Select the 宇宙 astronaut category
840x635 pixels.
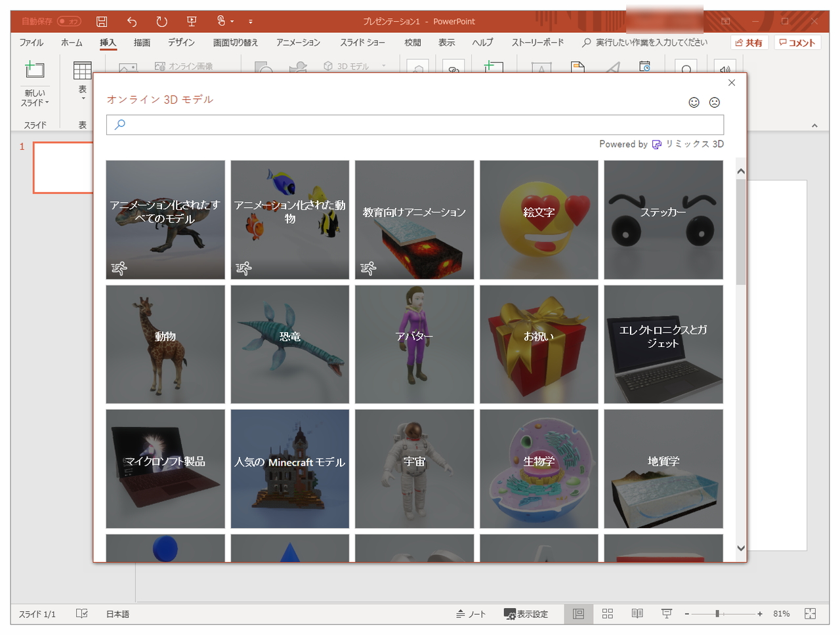click(414, 469)
